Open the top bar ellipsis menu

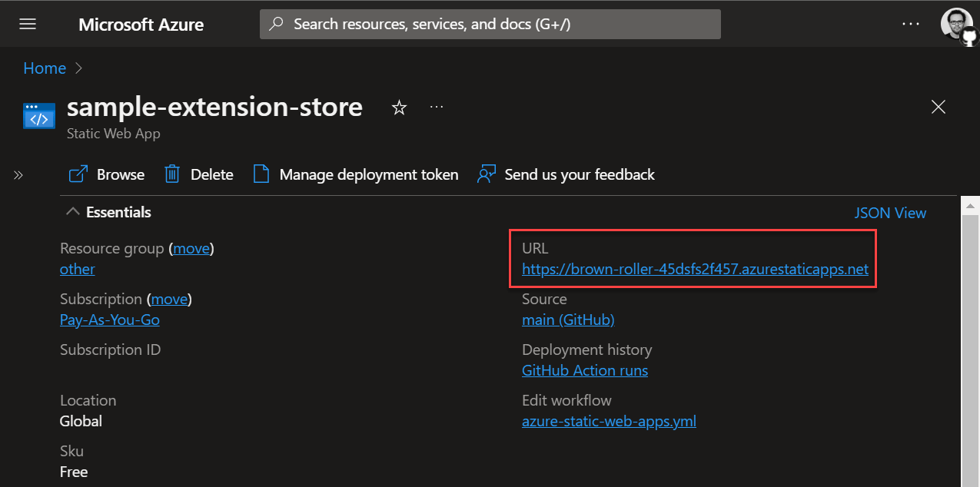point(911,24)
